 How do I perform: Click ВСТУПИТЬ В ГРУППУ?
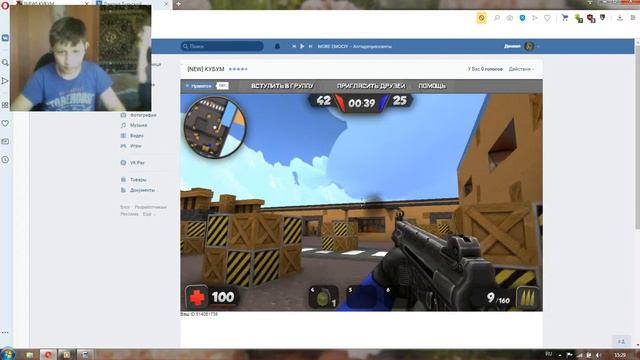282,86
